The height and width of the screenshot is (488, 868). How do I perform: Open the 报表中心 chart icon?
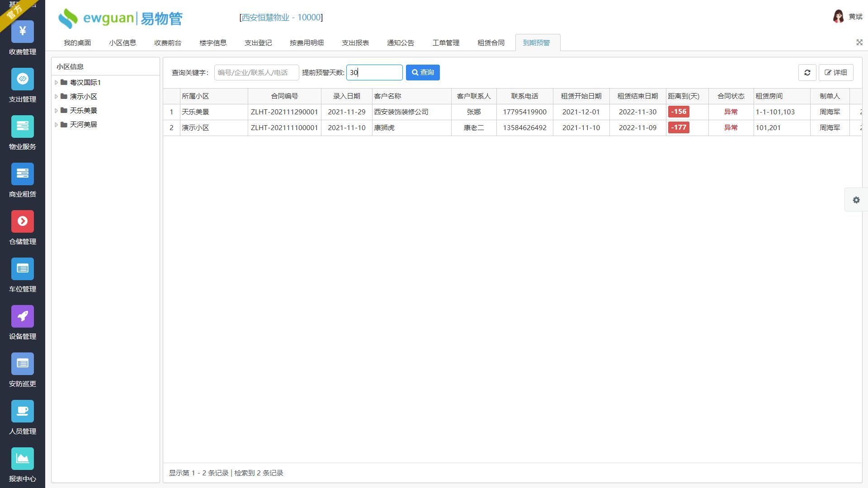click(22, 459)
